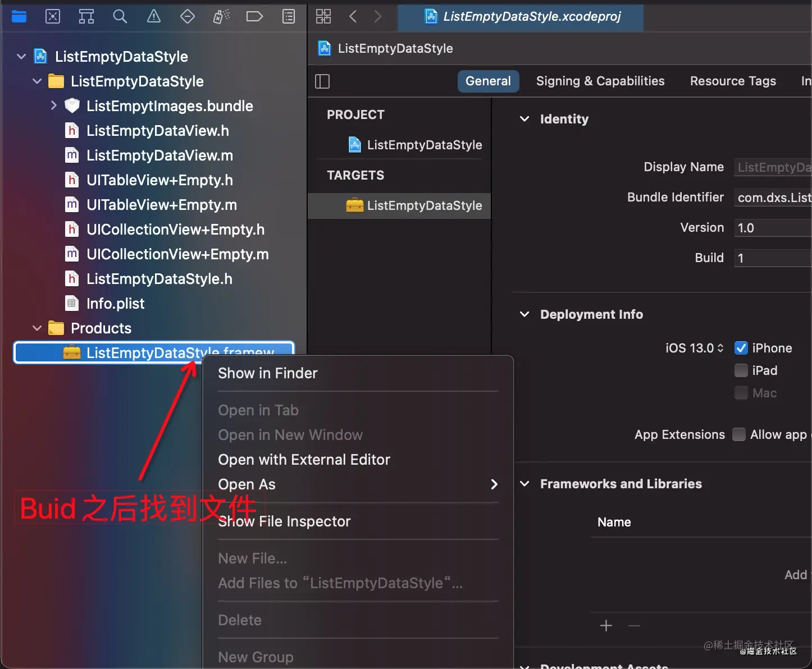Switch to the Source Control navigator
The width and height of the screenshot is (812, 669).
click(x=53, y=17)
